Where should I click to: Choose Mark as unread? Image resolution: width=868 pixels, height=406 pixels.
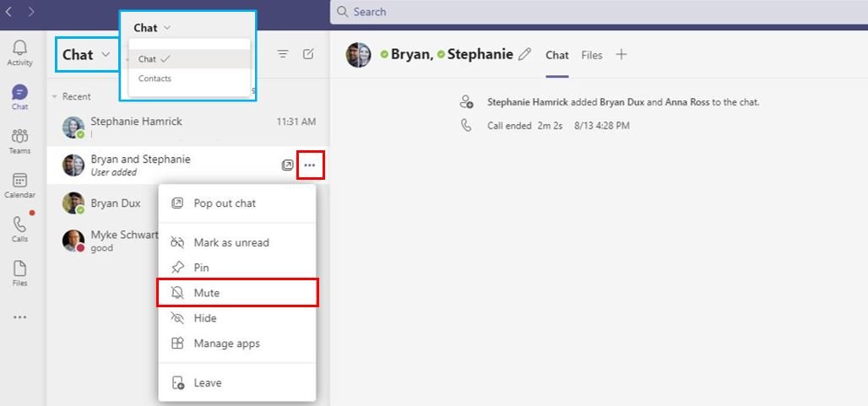point(237,242)
